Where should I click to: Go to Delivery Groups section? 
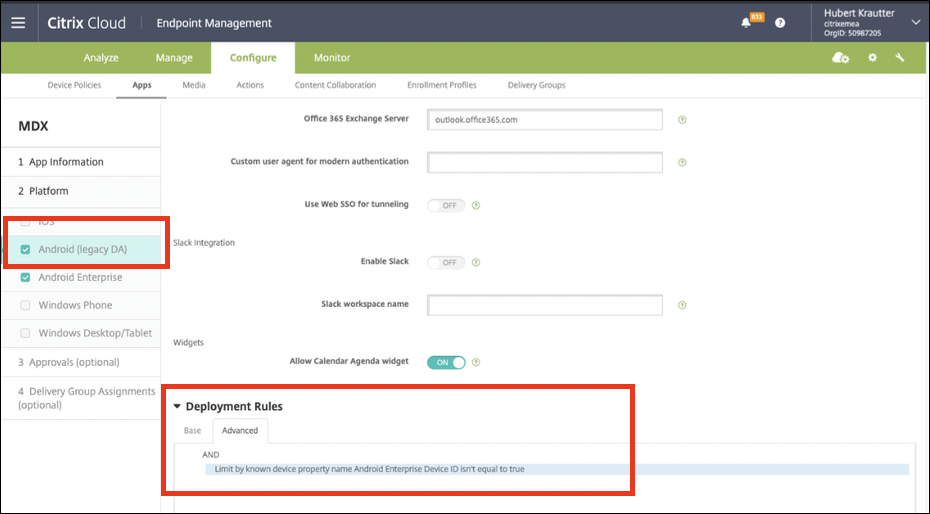(x=536, y=85)
